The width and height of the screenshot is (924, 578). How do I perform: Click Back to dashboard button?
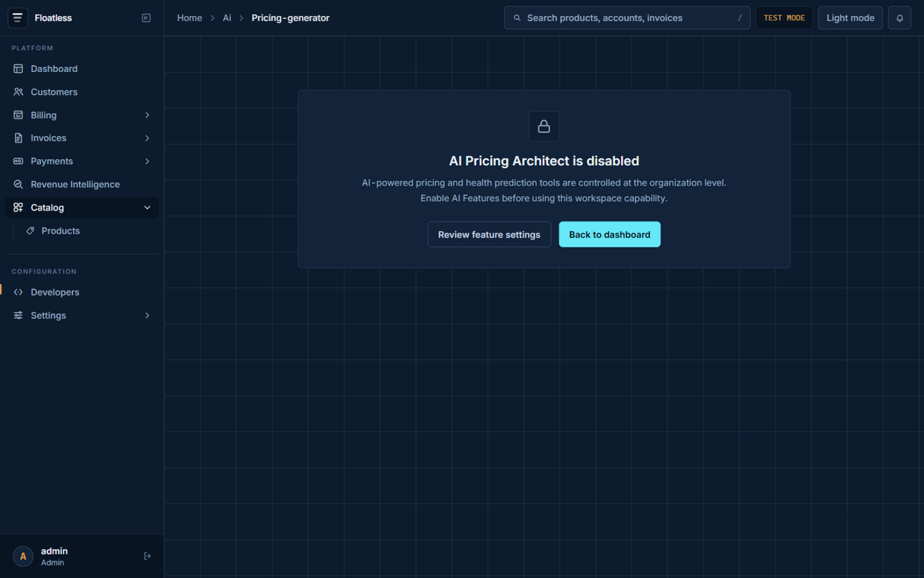[610, 234]
